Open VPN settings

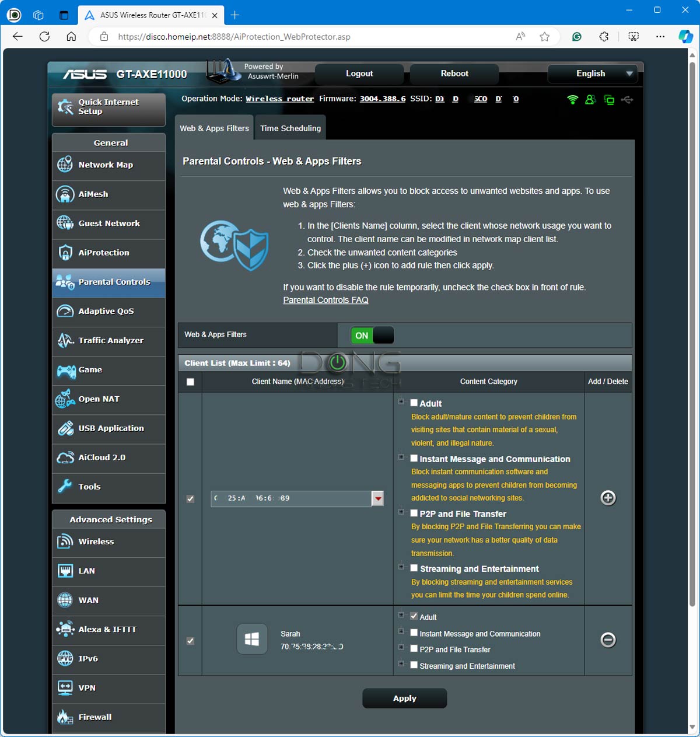[x=108, y=688]
